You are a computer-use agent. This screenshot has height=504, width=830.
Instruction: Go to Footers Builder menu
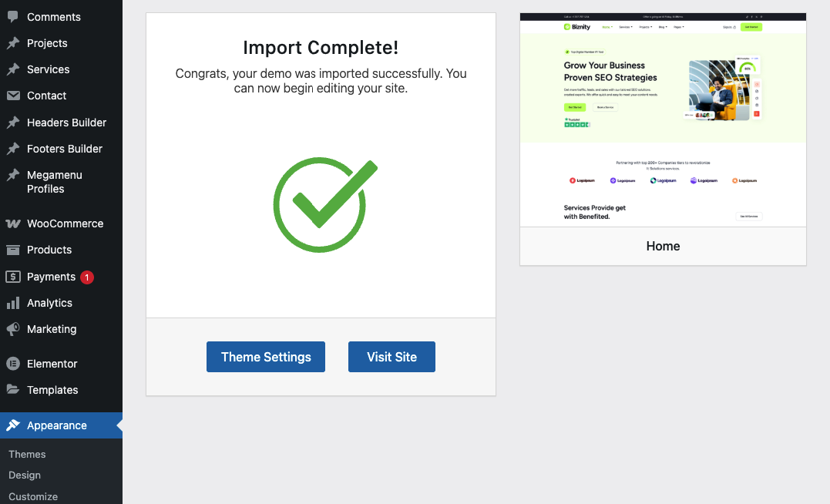pyautogui.click(x=64, y=149)
